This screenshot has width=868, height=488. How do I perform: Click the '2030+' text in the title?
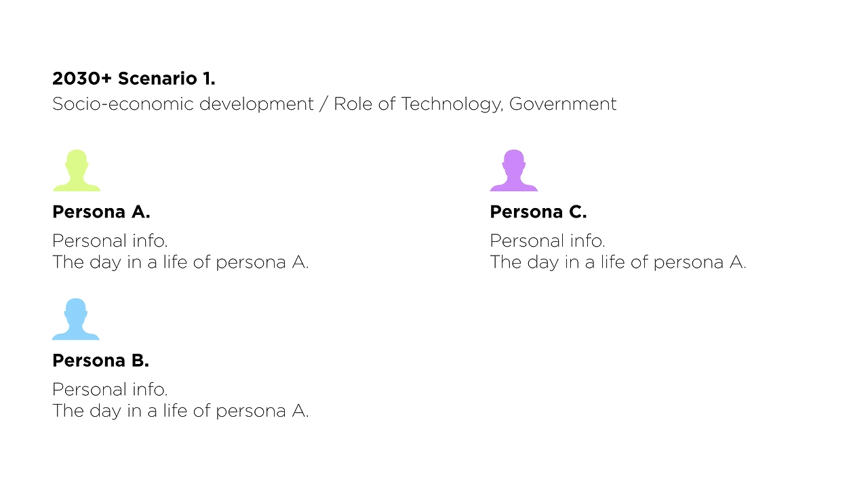coord(83,79)
